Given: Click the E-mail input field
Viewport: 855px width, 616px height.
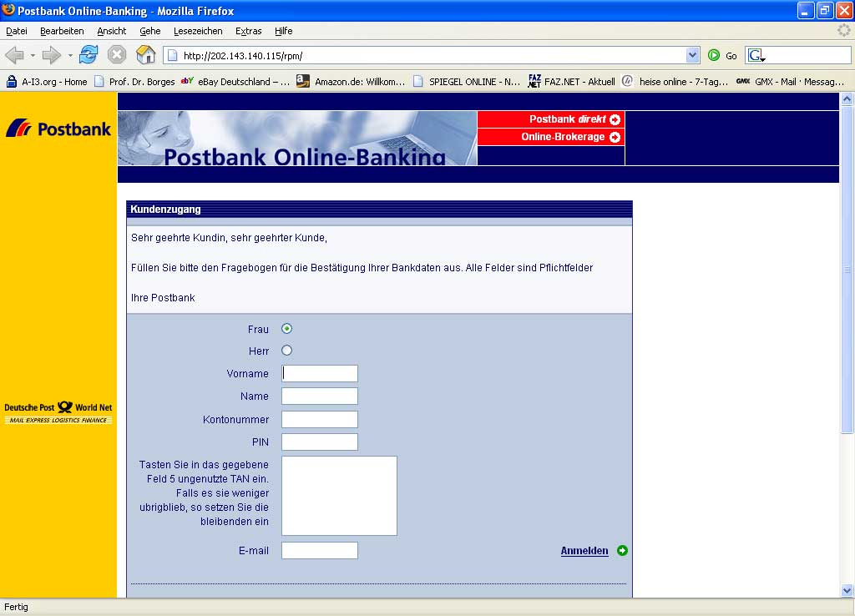Looking at the screenshot, I should (320, 551).
